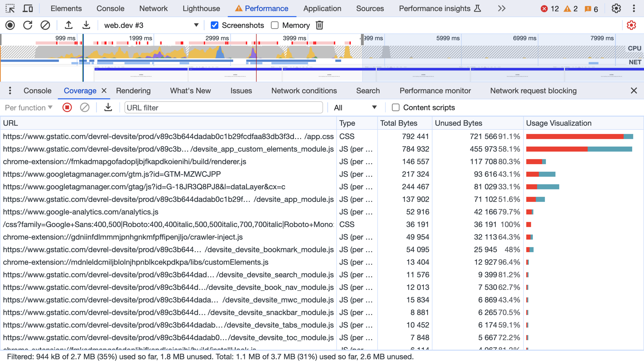
Task: Open capture settings red gear icon
Action: (631, 25)
